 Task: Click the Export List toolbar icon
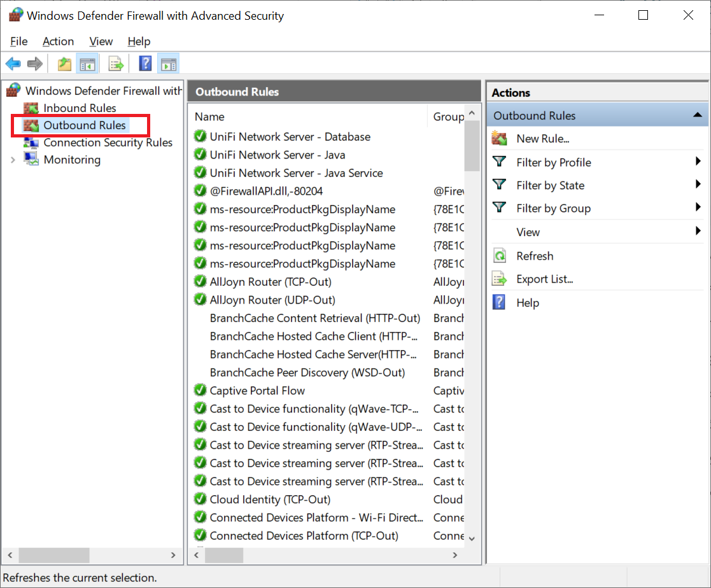[x=116, y=64]
